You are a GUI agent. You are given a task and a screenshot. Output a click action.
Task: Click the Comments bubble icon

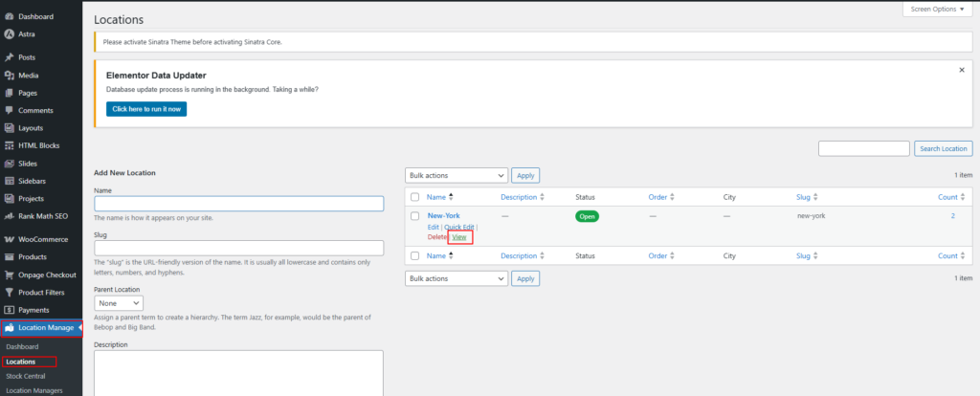[x=9, y=110]
